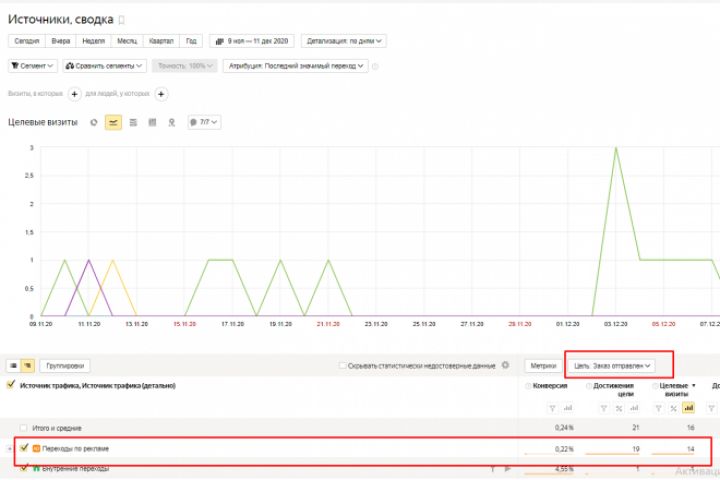Viewport: 720px width, 480px height.
Task: Select Достижения цели radio button
Action: pos(589,386)
